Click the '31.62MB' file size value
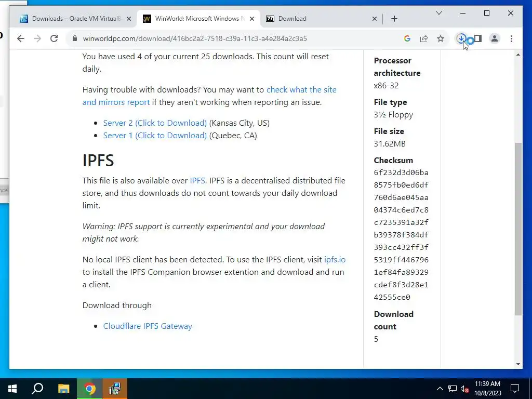 click(390, 144)
